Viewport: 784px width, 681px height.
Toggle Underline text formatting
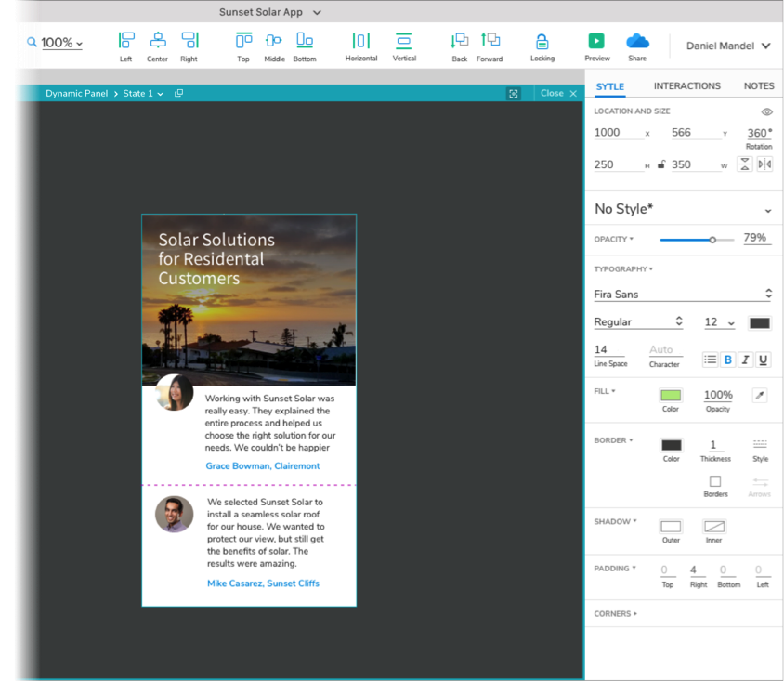pyautogui.click(x=763, y=360)
